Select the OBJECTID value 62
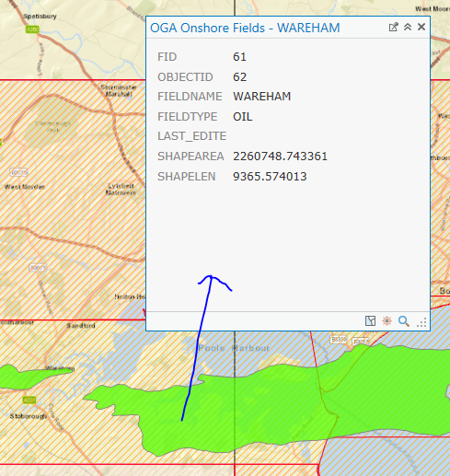 [239, 77]
